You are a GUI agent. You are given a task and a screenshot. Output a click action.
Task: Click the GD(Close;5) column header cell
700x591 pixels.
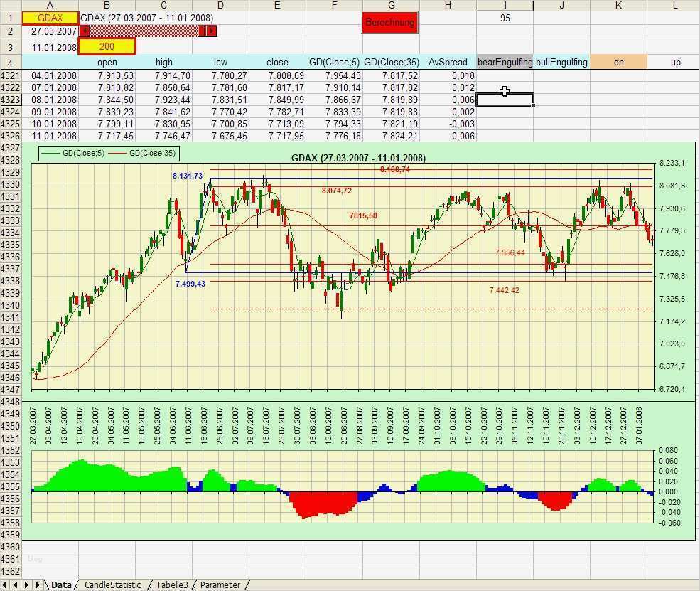335,62
